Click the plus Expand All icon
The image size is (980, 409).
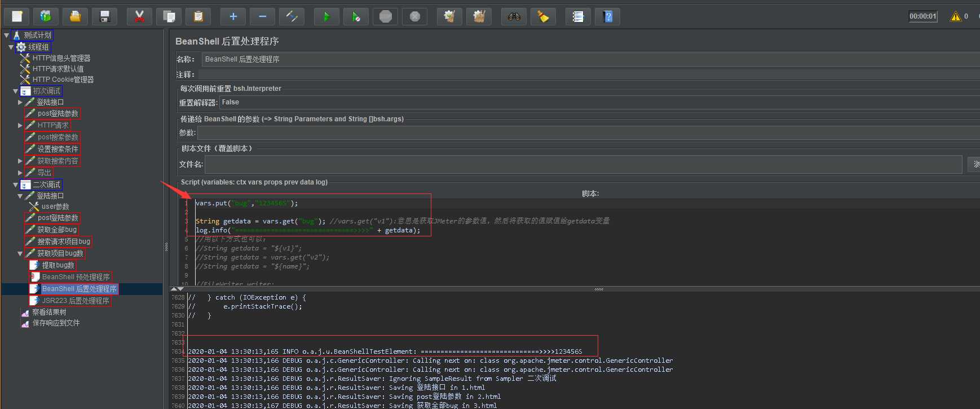point(233,16)
